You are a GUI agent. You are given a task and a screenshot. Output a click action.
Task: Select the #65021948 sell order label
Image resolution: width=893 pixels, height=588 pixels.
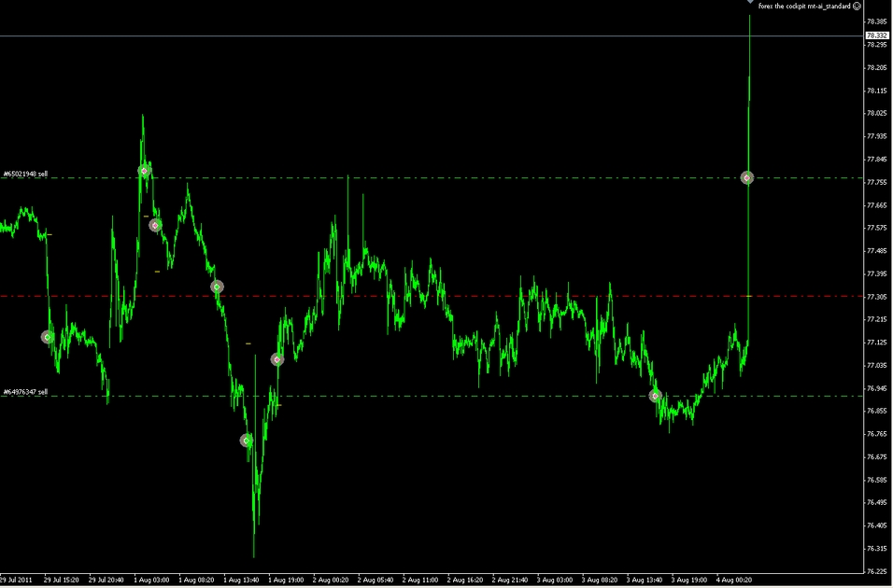click(x=25, y=174)
